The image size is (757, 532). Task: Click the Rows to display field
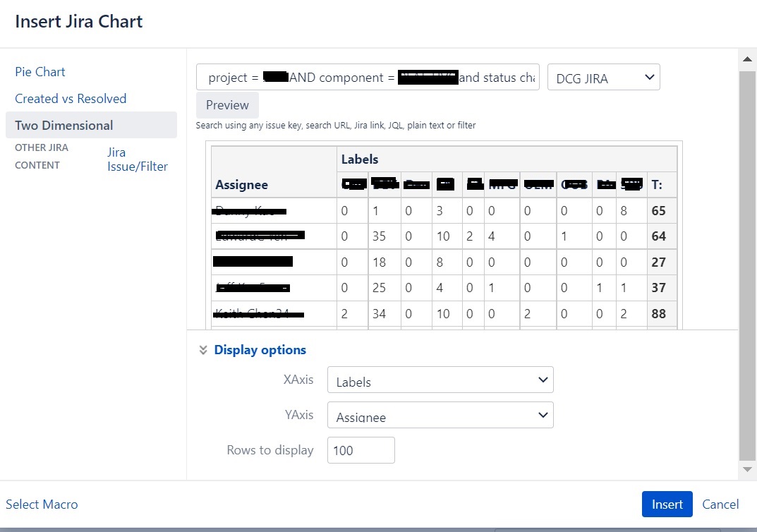pos(361,450)
